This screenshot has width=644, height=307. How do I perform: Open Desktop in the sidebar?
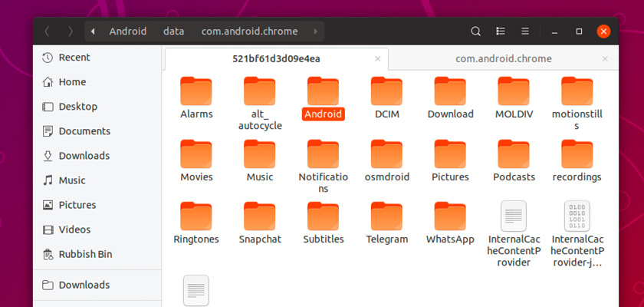tap(97, 107)
